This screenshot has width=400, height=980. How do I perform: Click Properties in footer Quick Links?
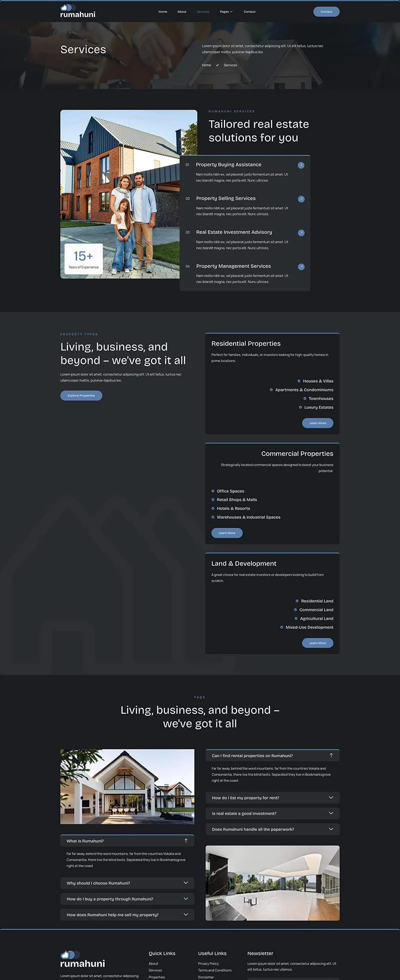coord(156,977)
